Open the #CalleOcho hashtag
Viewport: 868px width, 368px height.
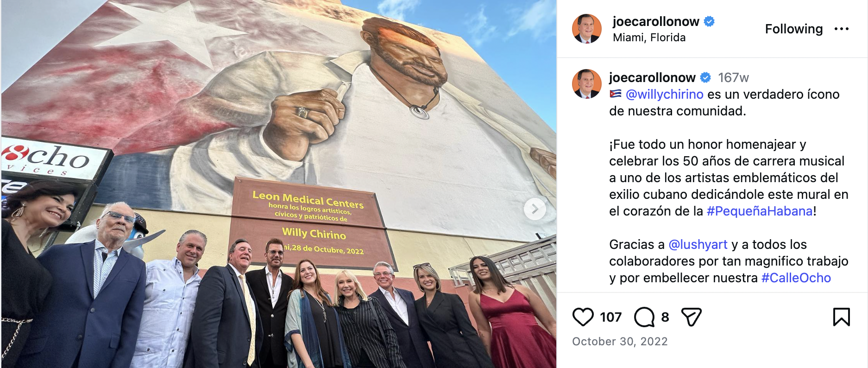pyautogui.click(x=796, y=278)
